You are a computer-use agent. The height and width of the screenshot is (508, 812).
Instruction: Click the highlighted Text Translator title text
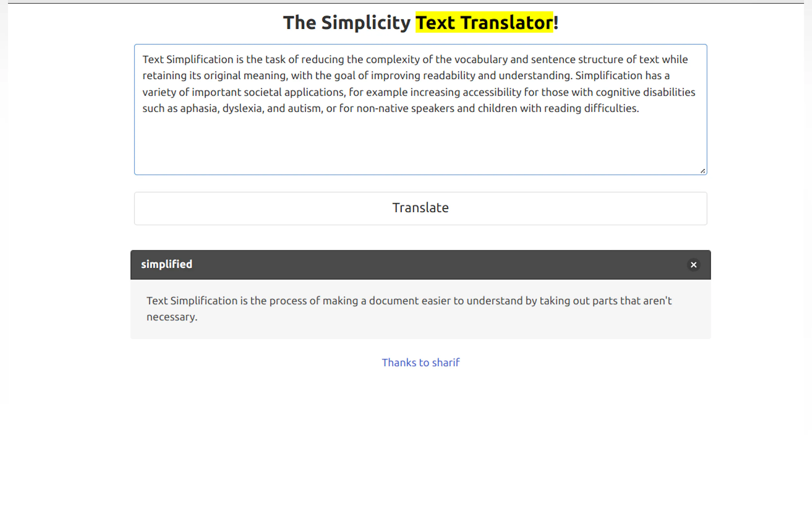[x=484, y=22]
